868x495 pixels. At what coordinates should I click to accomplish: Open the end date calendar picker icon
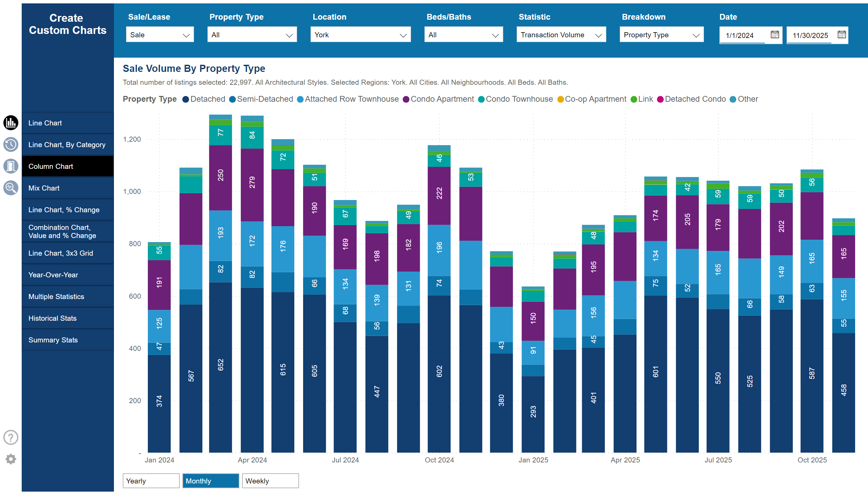coord(842,35)
